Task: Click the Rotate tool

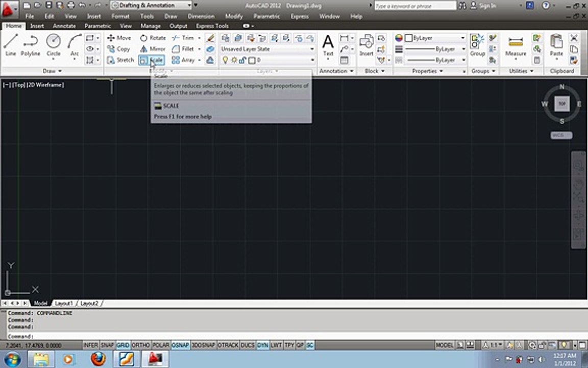Action: click(153, 38)
